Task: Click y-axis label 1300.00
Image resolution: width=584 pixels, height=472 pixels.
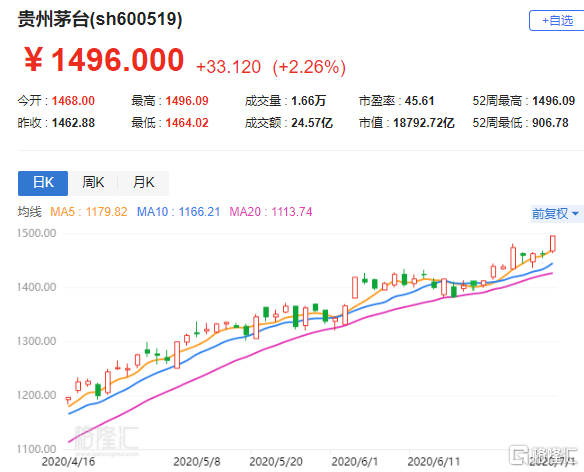Action: coord(36,341)
